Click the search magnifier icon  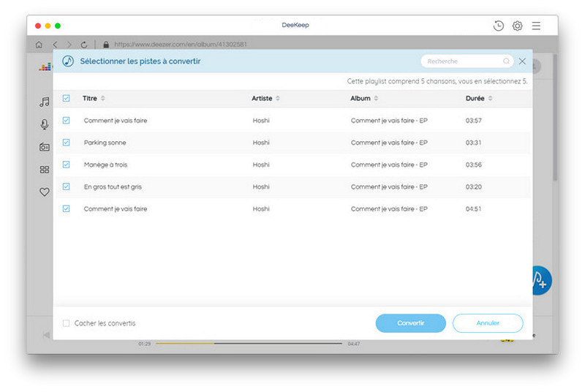pos(506,61)
